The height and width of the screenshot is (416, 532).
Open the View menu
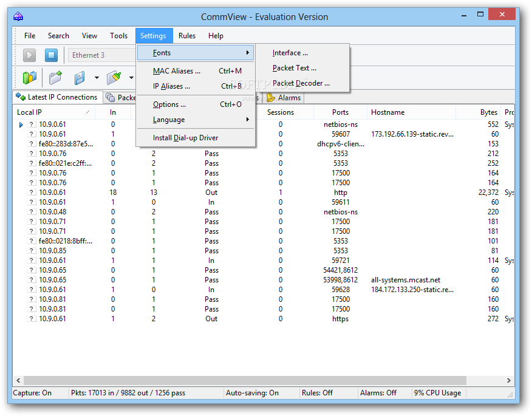[x=89, y=36]
